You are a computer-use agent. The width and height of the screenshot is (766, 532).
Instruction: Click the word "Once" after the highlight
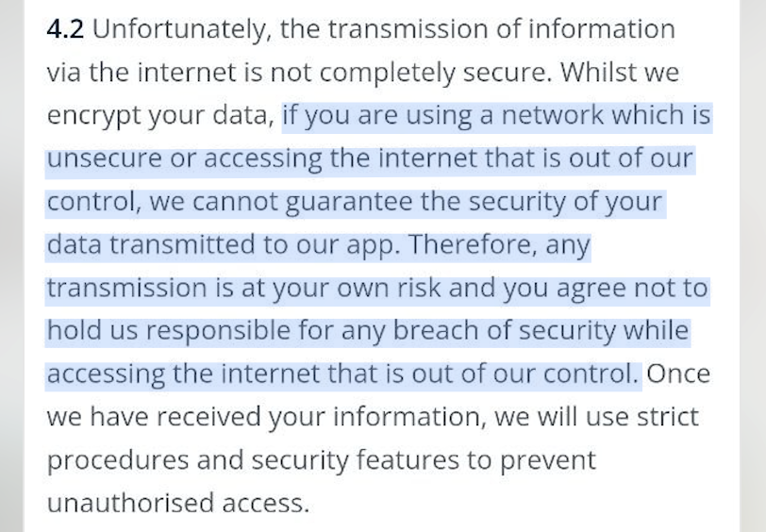(678, 374)
